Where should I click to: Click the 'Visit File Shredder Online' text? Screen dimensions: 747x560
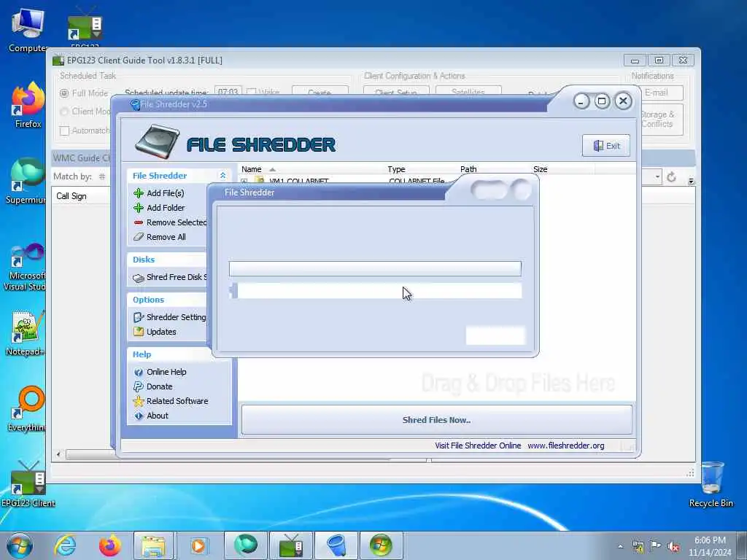click(x=478, y=446)
